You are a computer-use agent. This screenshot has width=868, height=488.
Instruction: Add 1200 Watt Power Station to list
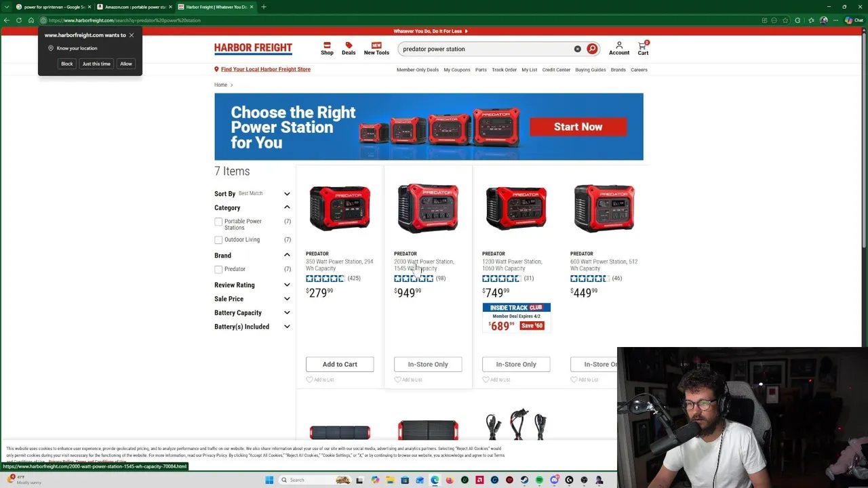[496, 380]
